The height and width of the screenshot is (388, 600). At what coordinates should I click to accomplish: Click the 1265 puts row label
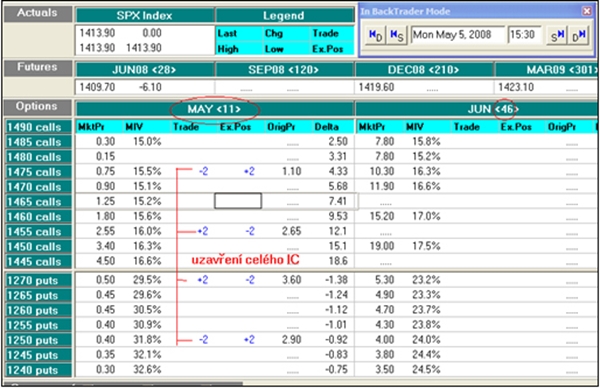coord(39,295)
